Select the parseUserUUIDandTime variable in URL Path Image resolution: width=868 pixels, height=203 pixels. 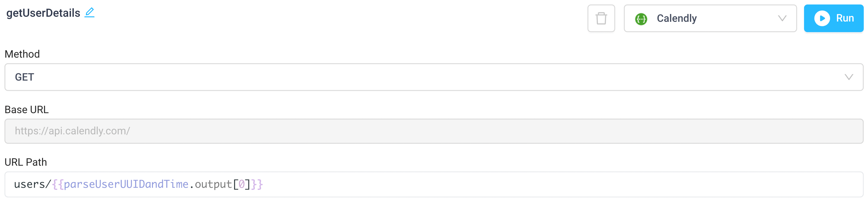(125, 184)
